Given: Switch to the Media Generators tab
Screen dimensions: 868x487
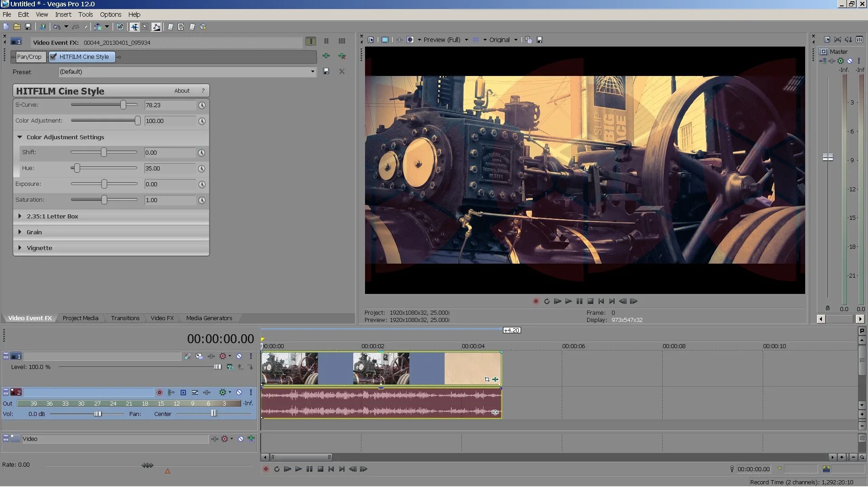Looking at the screenshot, I should (x=209, y=318).
